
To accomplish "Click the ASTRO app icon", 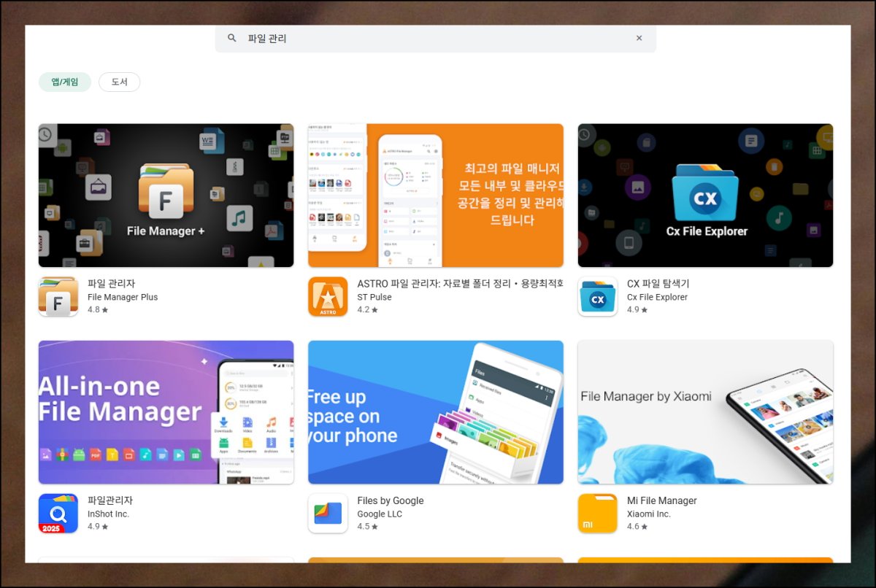I will pyautogui.click(x=328, y=296).
